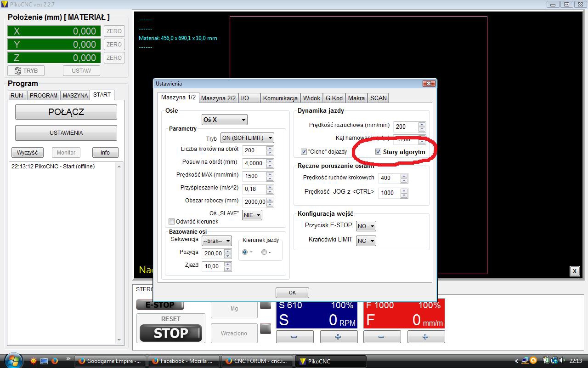The image size is (588, 368).
Task: Click the sun-shaped quick launch icon
Action: tap(33, 361)
